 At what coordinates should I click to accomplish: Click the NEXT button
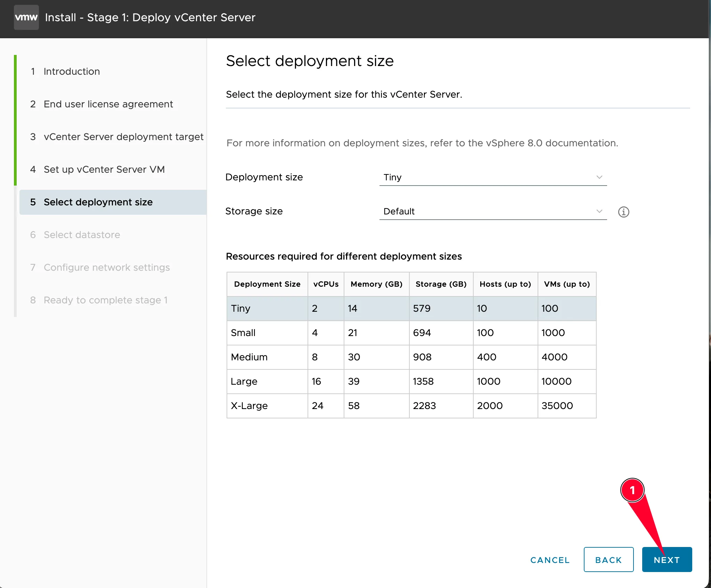(x=667, y=560)
